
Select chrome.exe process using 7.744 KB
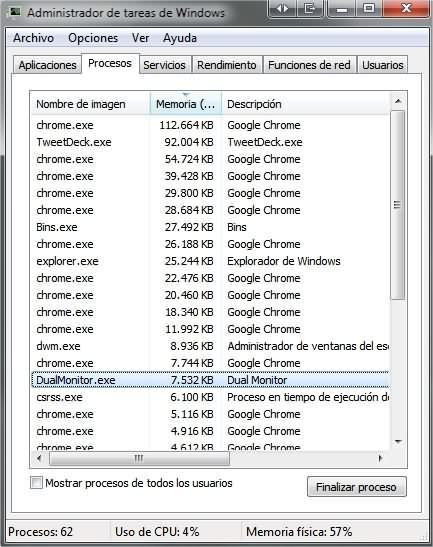(210, 363)
